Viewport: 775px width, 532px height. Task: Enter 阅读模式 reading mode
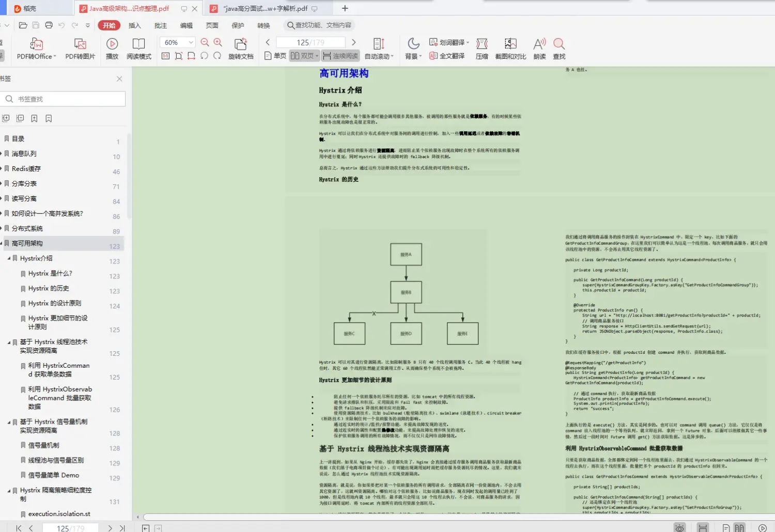coord(138,49)
